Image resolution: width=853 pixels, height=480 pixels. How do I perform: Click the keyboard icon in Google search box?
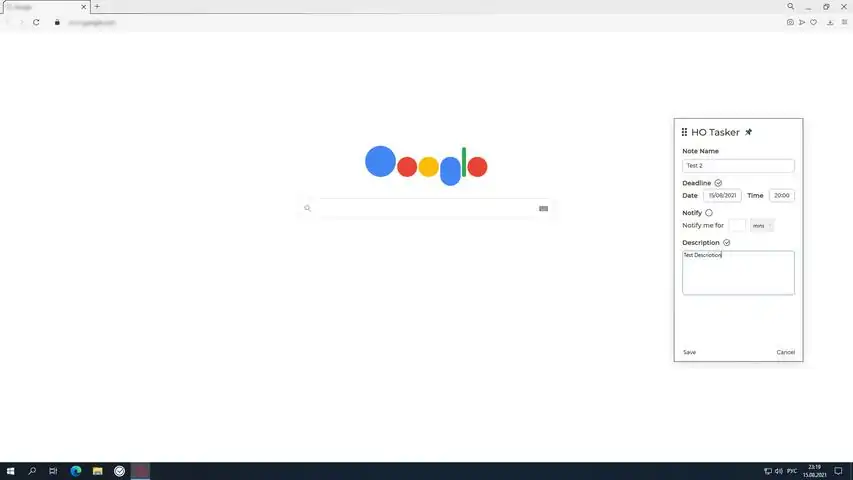[x=543, y=208]
